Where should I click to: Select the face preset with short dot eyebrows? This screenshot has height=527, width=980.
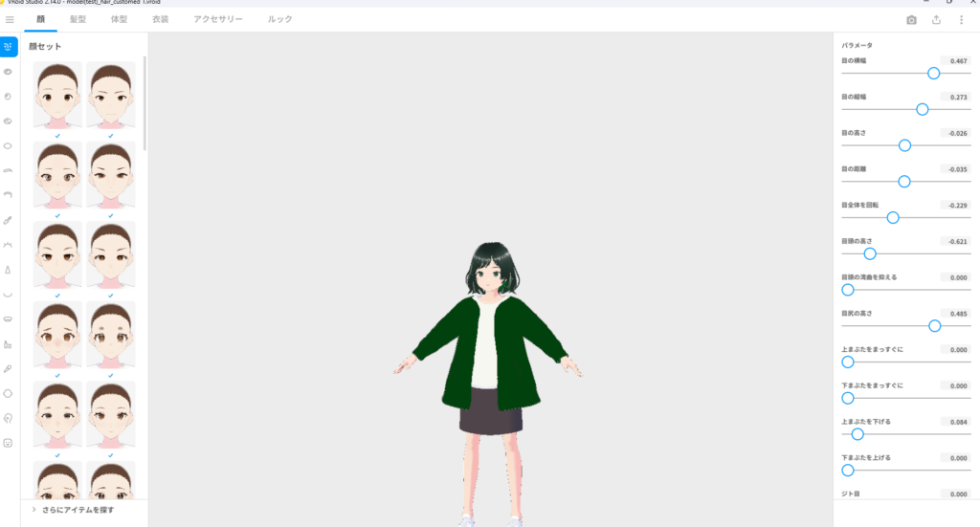[111, 336]
